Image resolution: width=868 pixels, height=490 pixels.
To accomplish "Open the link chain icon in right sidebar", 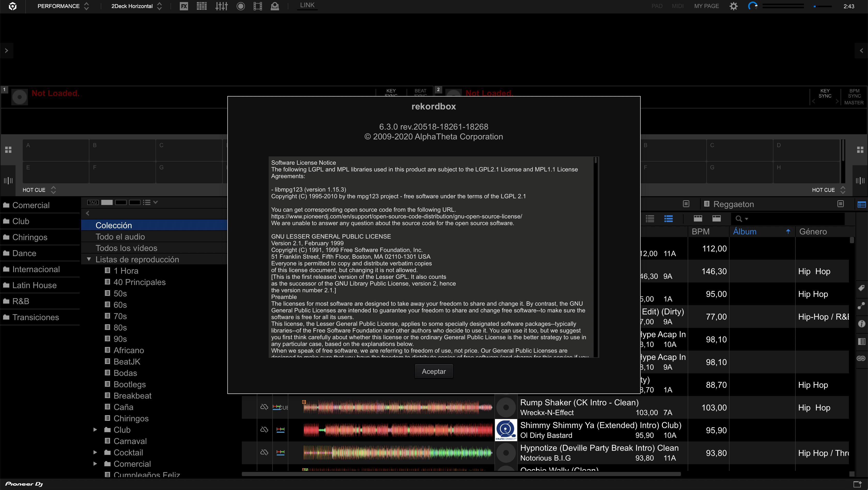I will [x=862, y=358].
